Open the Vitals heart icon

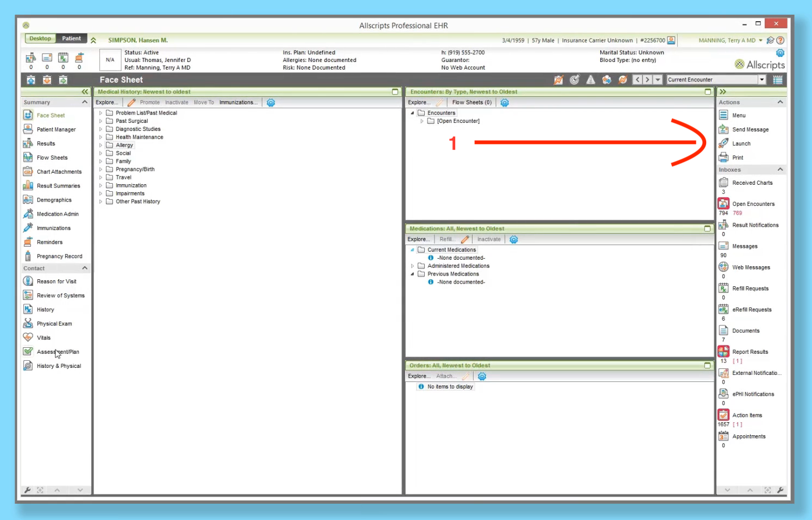[x=28, y=337]
